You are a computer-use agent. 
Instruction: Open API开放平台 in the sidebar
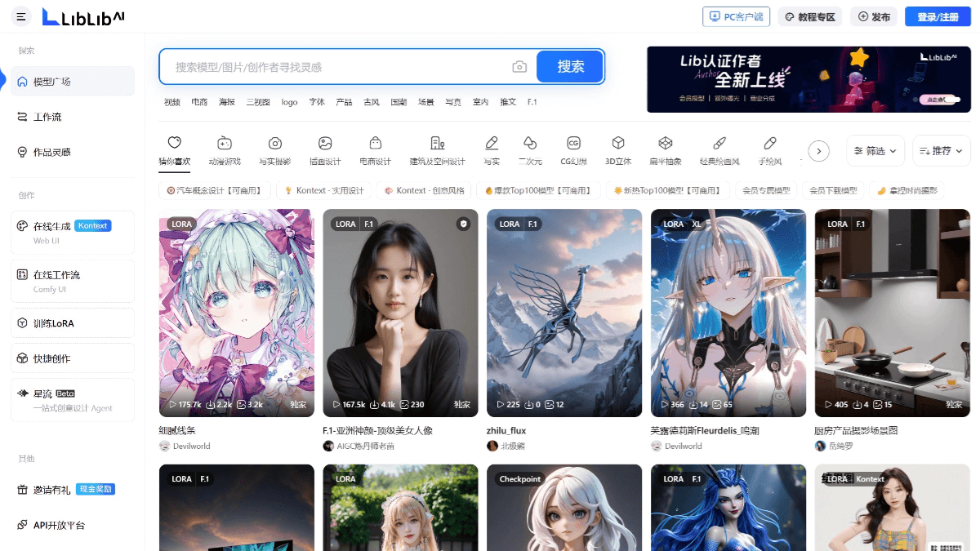pyautogui.click(x=73, y=525)
